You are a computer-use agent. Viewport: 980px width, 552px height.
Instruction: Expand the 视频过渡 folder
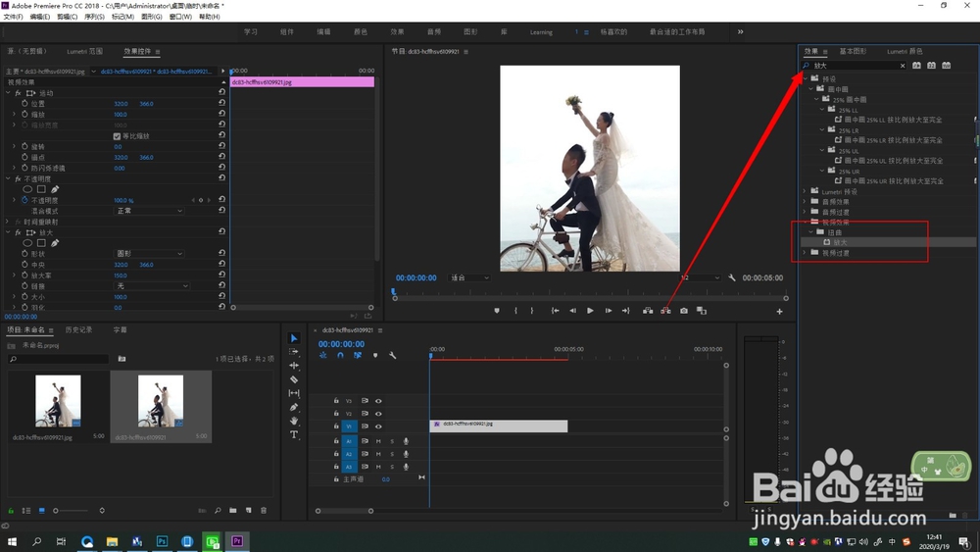point(805,253)
